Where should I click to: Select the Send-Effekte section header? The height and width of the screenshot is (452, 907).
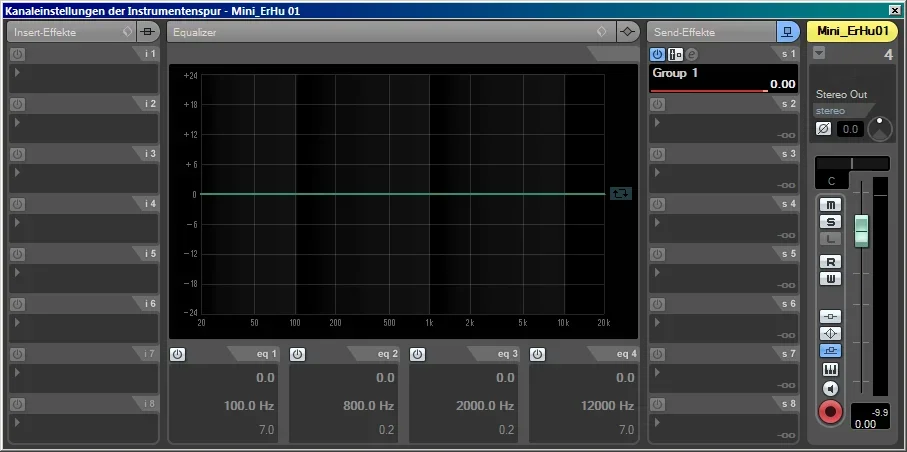click(711, 32)
